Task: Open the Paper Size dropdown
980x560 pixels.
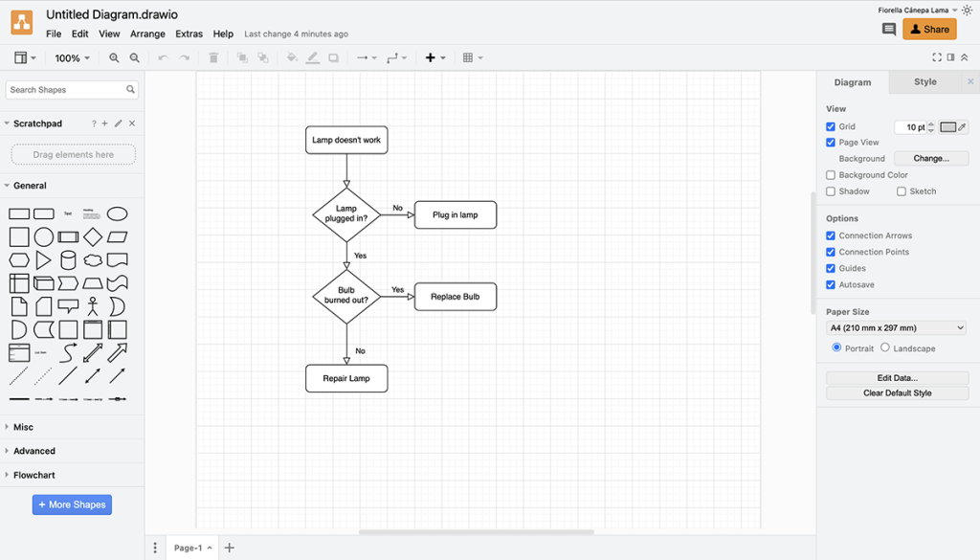Action: [897, 326]
